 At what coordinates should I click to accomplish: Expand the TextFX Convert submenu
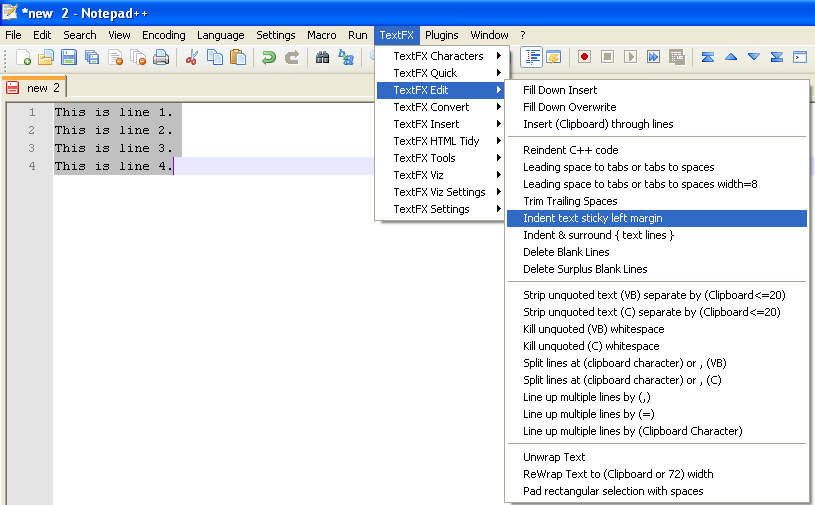pyautogui.click(x=440, y=107)
